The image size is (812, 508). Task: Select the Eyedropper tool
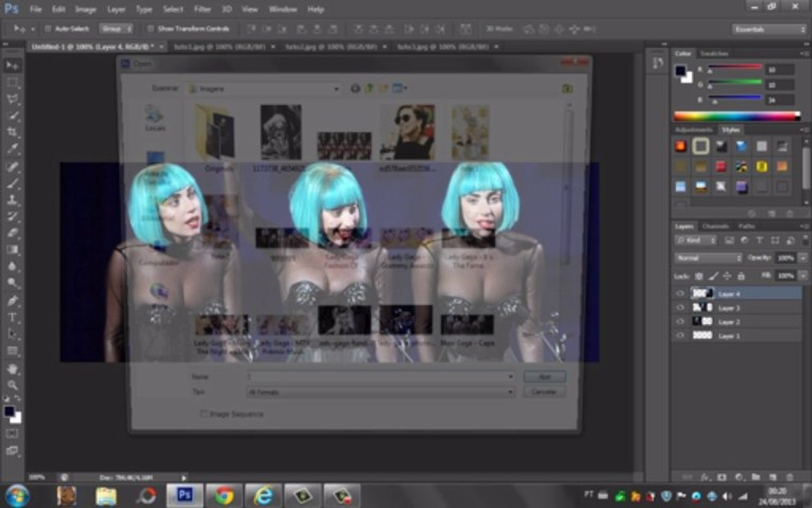coord(13,149)
